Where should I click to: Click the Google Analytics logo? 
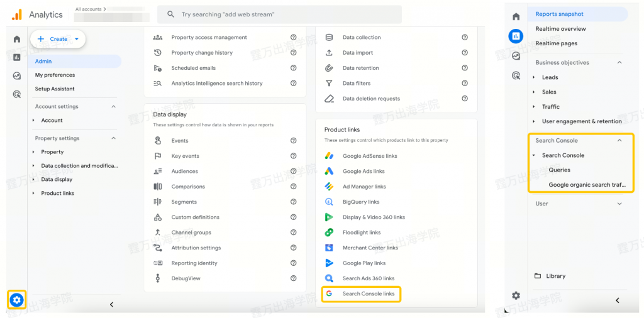click(x=17, y=15)
